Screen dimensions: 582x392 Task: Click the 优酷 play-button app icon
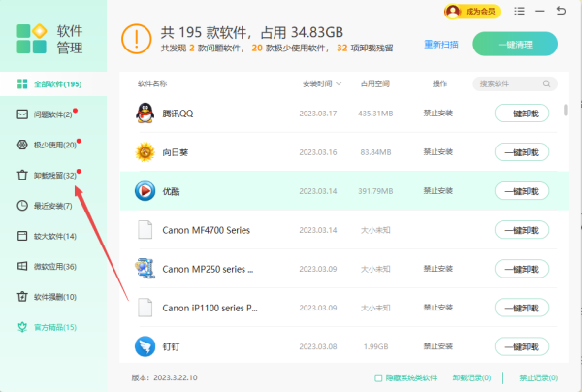(x=145, y=191)
